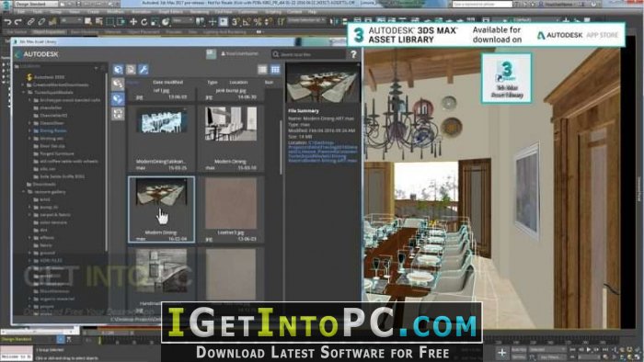The width and height of the screenshot is (644, 362).
Task: Open Select by Name dialog icon
Action: [x=99, y=22]
